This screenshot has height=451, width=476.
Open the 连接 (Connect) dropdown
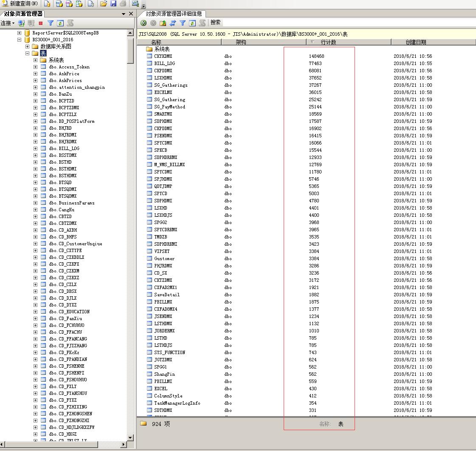8,23
